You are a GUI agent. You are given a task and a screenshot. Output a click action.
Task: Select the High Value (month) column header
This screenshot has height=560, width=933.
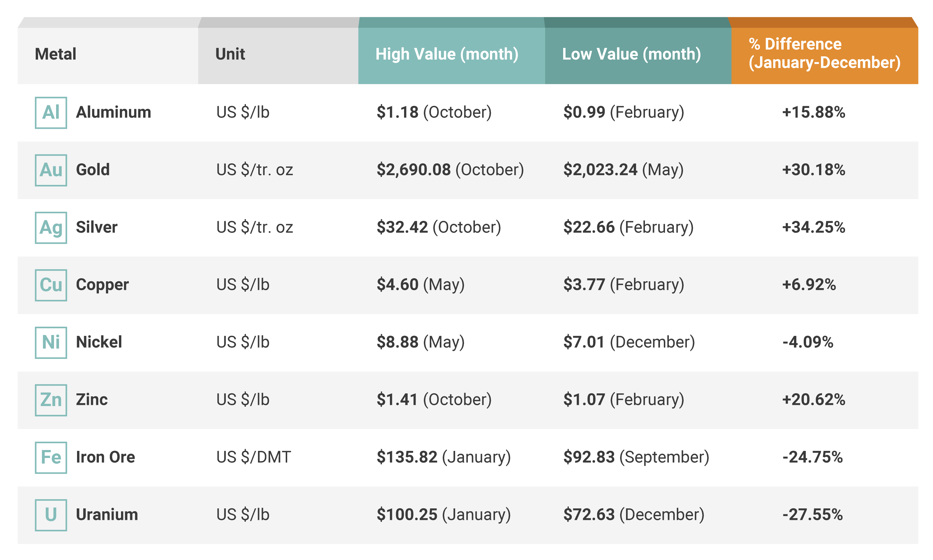point(446,54)
